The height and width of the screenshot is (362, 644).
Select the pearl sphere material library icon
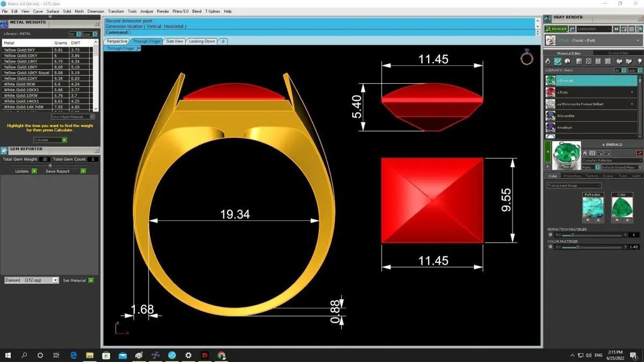[x=567, y=61]
